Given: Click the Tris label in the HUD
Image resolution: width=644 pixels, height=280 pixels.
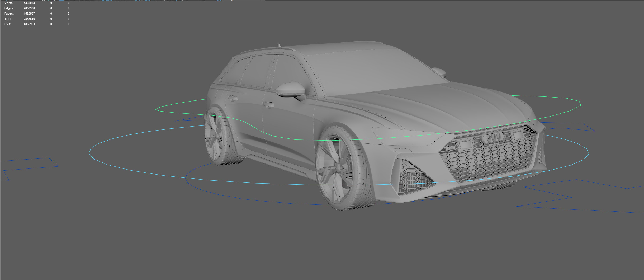Looking at the screenshot, I should coord(8,19).
